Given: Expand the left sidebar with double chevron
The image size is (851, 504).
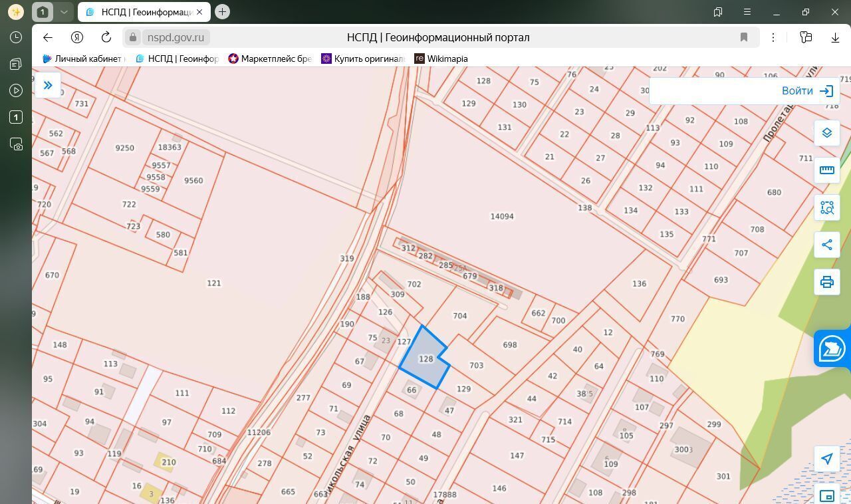Looking at the screenshot, I should pos(48,85).
